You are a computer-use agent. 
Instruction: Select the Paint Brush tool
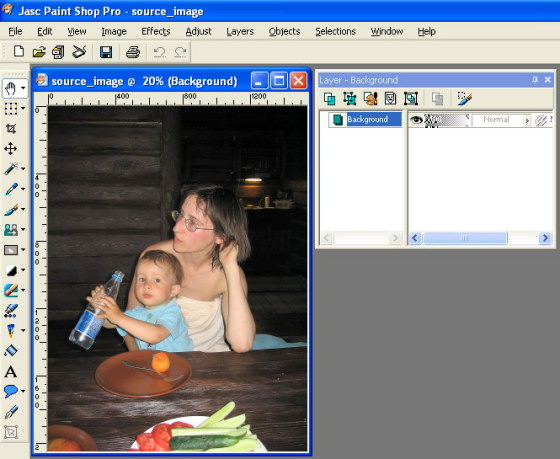click(11, 209)
